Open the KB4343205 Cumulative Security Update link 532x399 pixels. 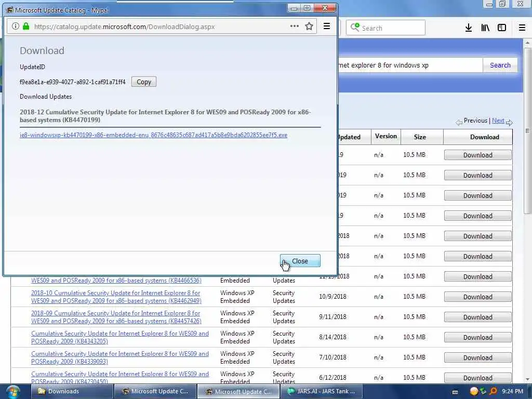tap(120, 337)
